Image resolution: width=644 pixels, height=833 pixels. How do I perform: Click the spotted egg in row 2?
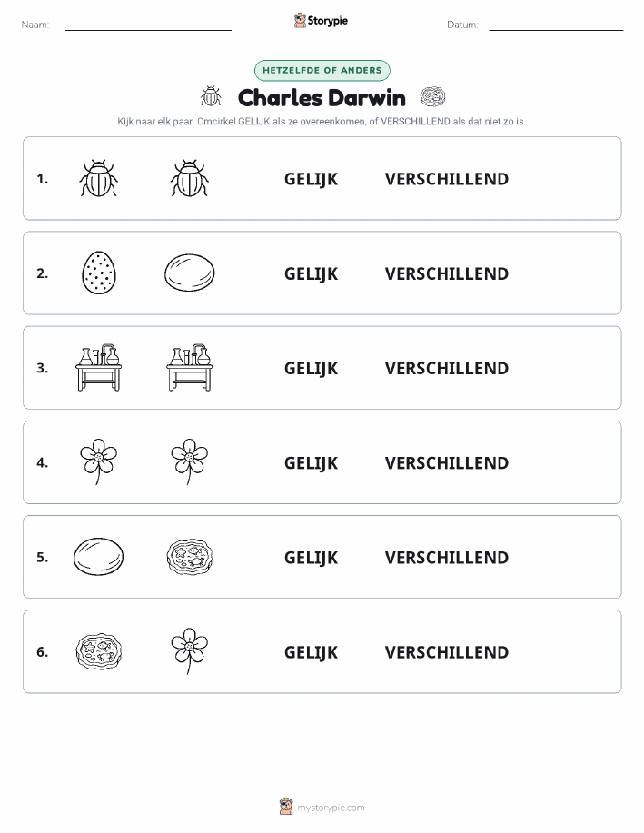pyautogui.click(x=99, y=273)
